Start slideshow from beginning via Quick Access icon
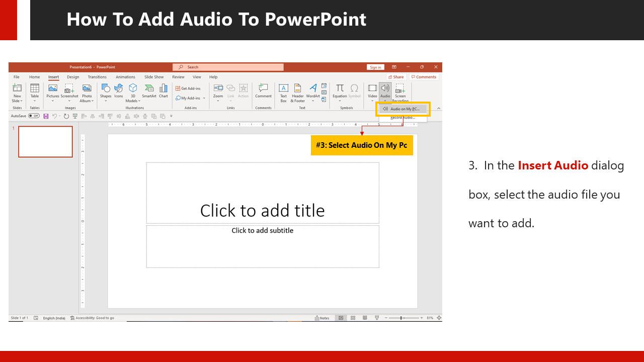The height and width of the screenshot is (362, 644). tap(75, 116)
